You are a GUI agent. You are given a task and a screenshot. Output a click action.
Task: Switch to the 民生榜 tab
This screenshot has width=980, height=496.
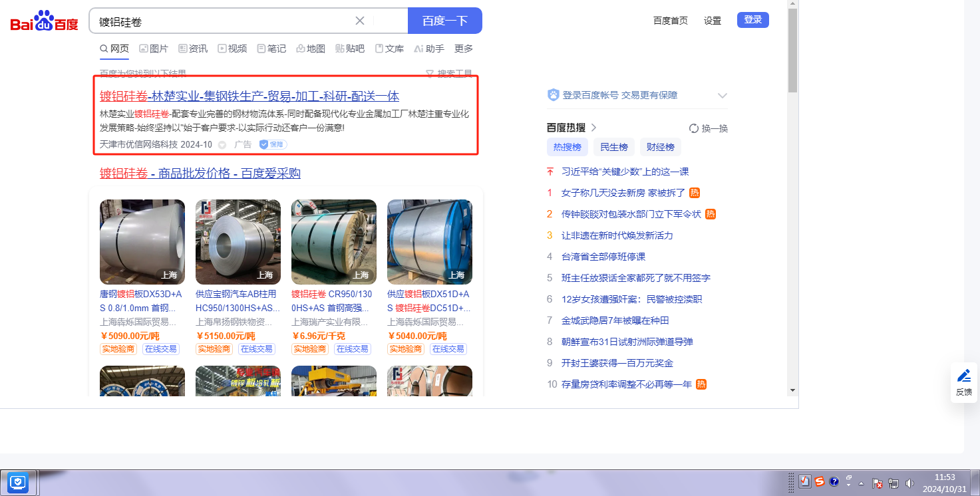(x=614, y=147)
